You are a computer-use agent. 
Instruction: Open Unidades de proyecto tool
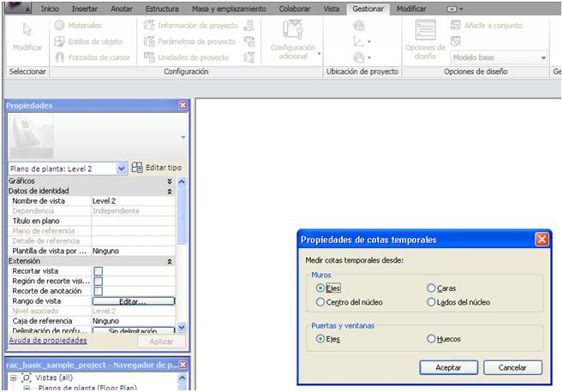coord(149,57)
